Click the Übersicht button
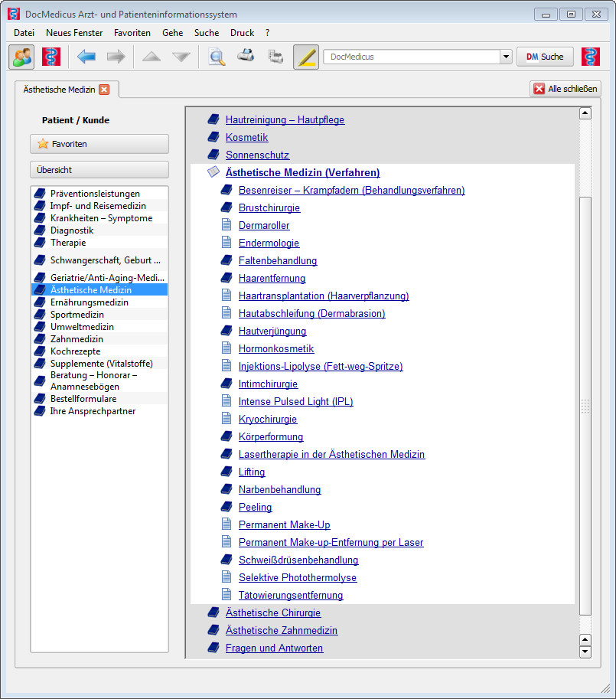Screen dimensions: 616x699 click(99, 170)
